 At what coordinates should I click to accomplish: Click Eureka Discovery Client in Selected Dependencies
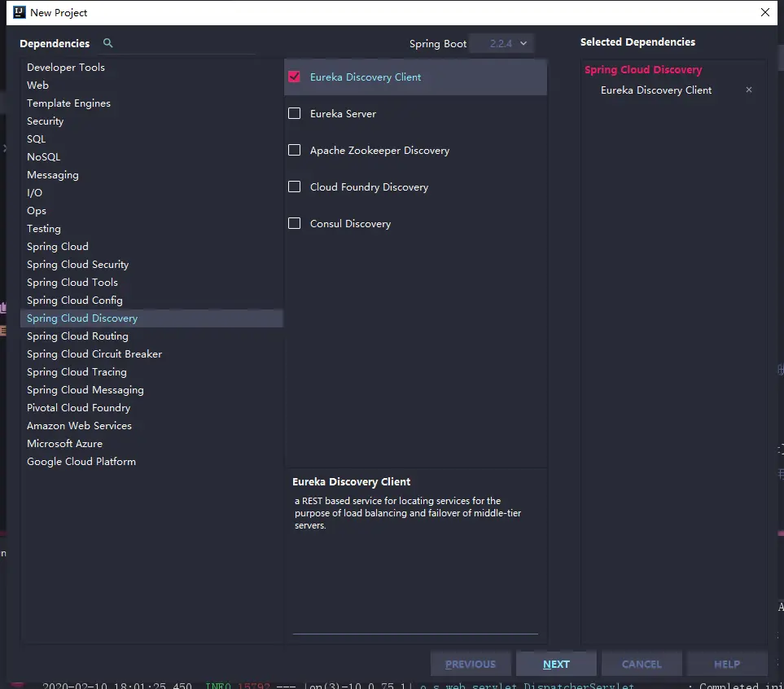pyautogui.click(x=656, y=90)
